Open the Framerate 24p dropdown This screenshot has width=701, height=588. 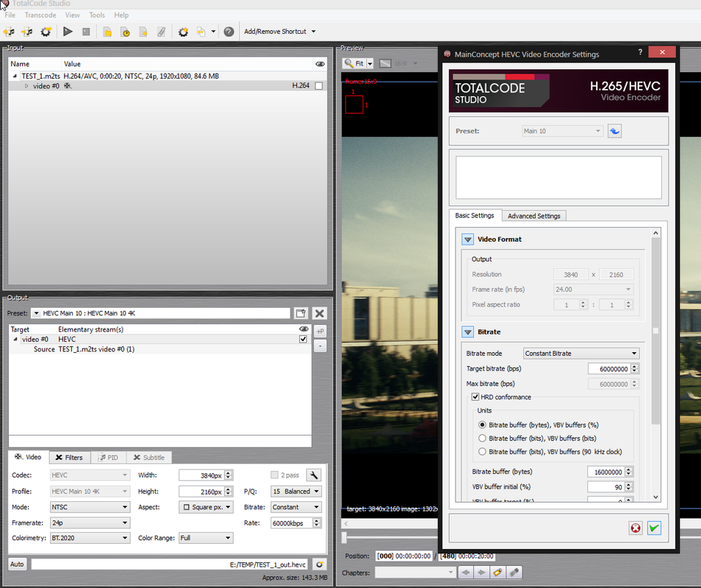click(90, 523)
